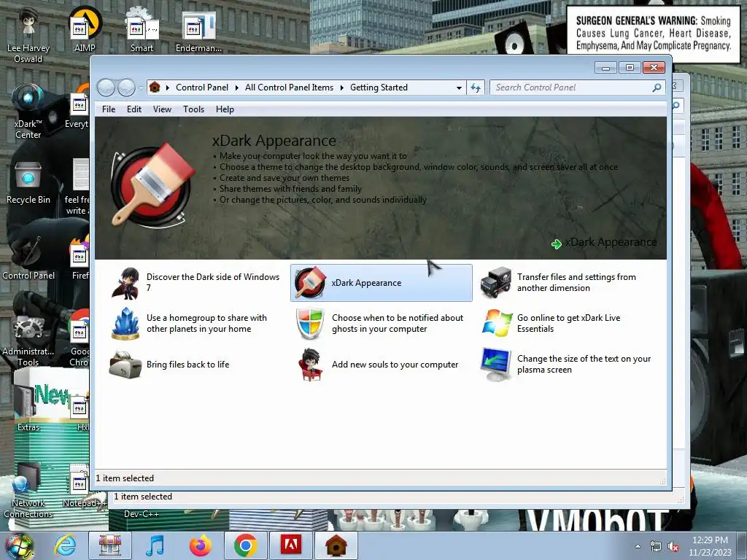Click Add new souls to your computer

pyautogui.click(x=395, y=365)
